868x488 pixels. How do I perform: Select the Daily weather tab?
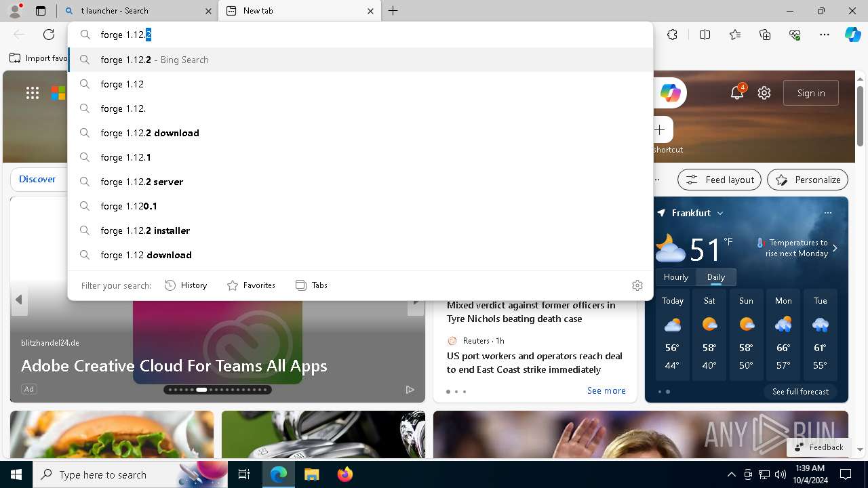point(716,277)
